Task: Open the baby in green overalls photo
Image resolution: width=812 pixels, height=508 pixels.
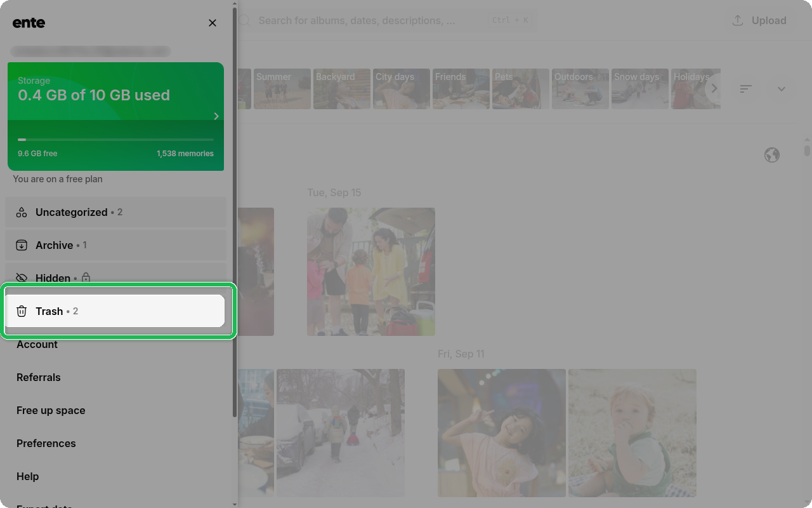Action: (632, 433)
